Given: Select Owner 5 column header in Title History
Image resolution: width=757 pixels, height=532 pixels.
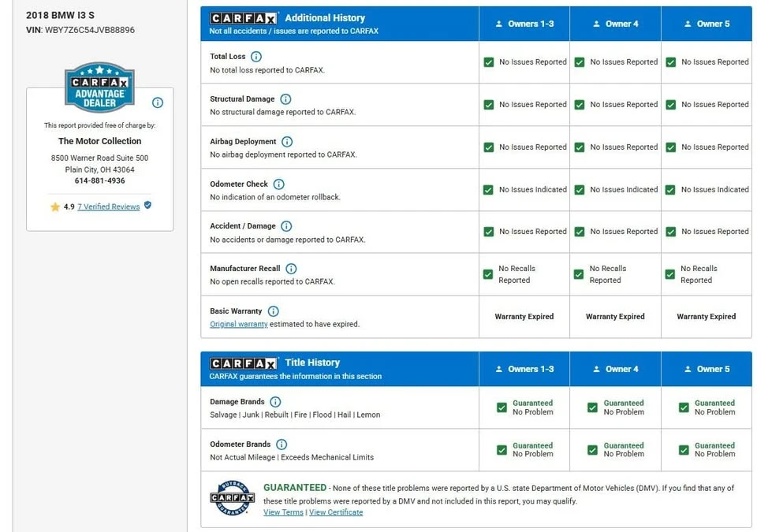Looking at the screenshot, I should point(707,369).
